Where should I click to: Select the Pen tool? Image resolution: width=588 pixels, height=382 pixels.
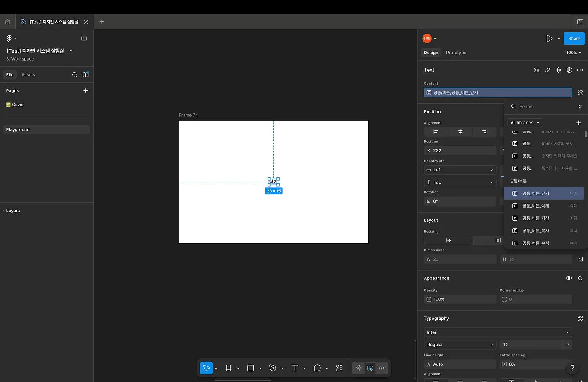tap(273, 368)
